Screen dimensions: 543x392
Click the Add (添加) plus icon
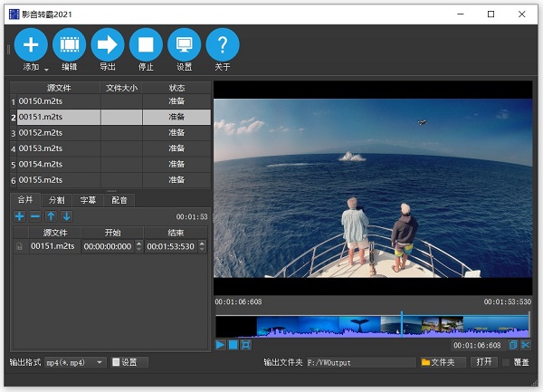click(x=31, y=43)
